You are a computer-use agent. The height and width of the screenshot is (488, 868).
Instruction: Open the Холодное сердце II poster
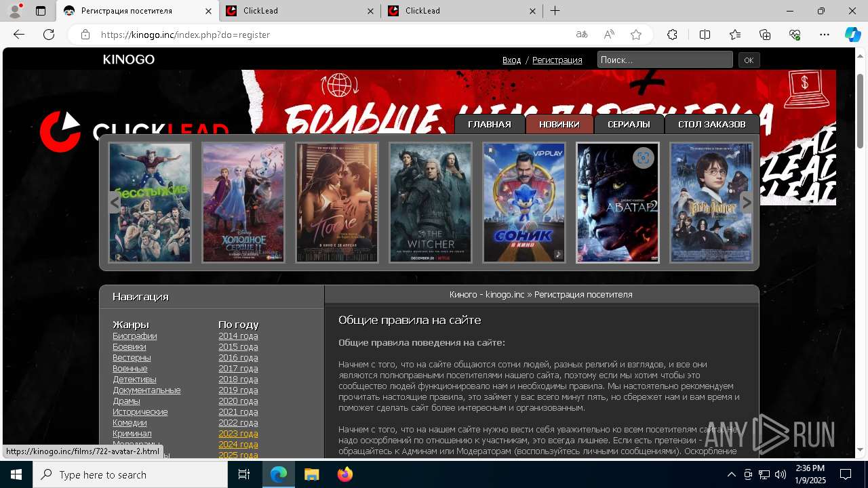pos(243,202)
